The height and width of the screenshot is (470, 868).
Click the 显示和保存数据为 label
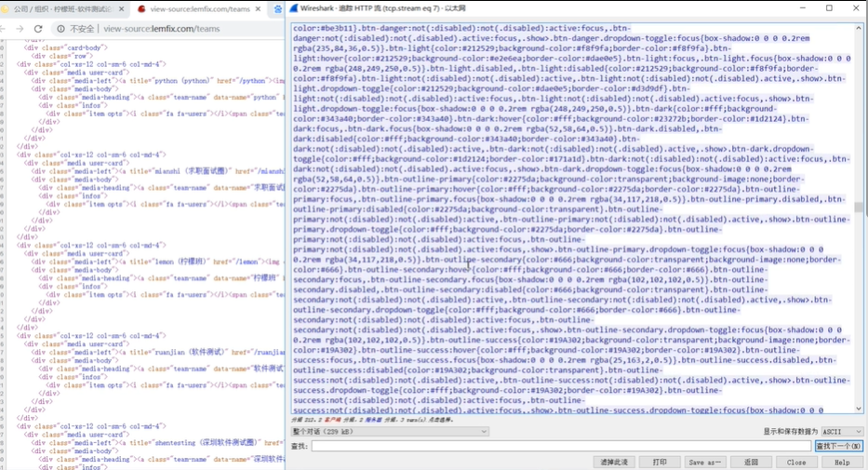790,431
